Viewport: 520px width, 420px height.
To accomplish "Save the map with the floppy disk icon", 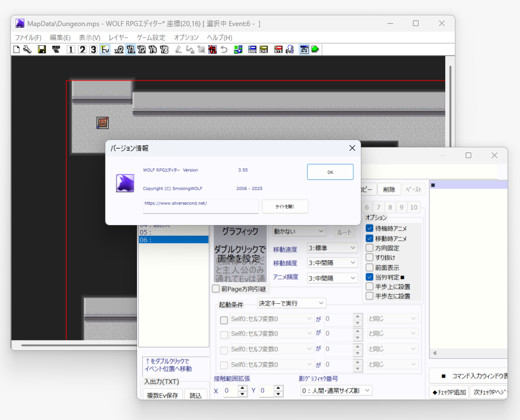I will click(42, 50).
